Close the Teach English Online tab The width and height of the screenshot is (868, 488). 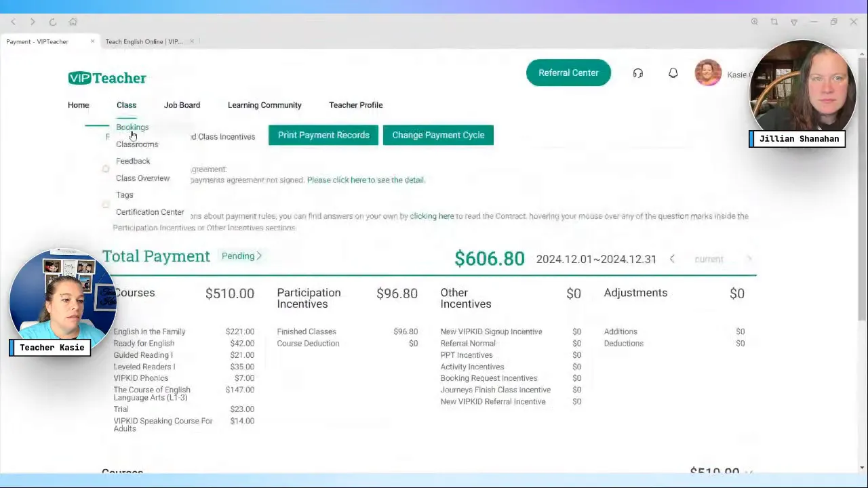click(192, 41)
